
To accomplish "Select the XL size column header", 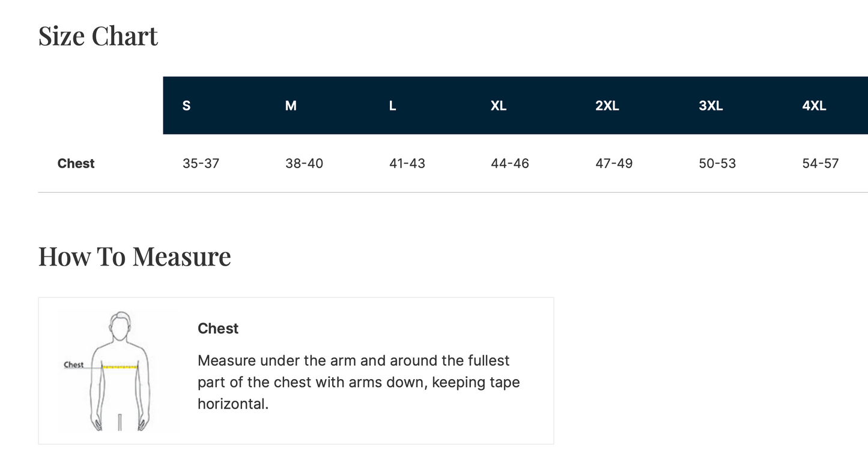I will [x=499, y=106].
